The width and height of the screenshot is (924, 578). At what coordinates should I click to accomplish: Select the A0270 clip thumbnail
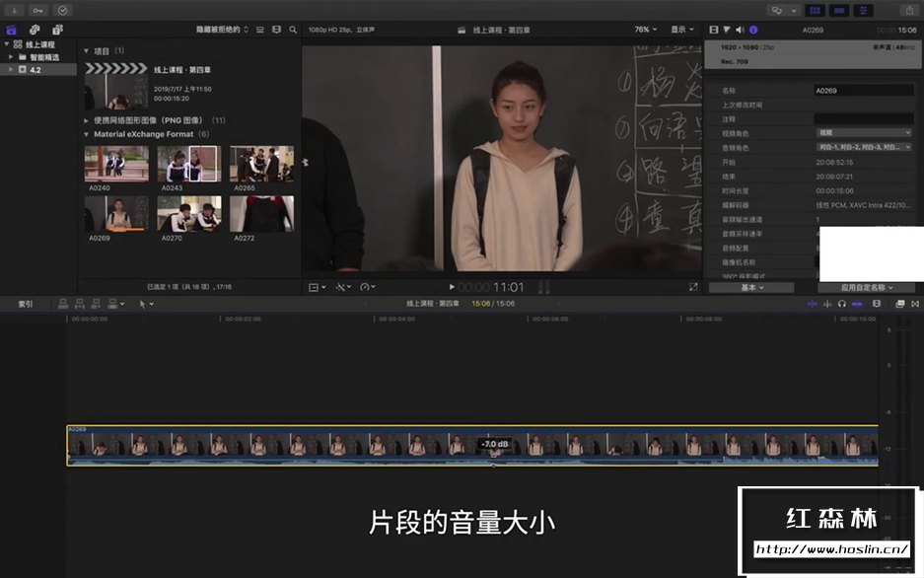(x=189, y=213)
